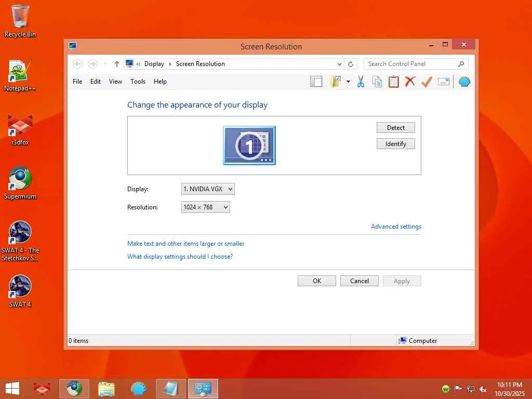
Task: Select the r3dfox desktop shortcut
Action: (20, 129)
